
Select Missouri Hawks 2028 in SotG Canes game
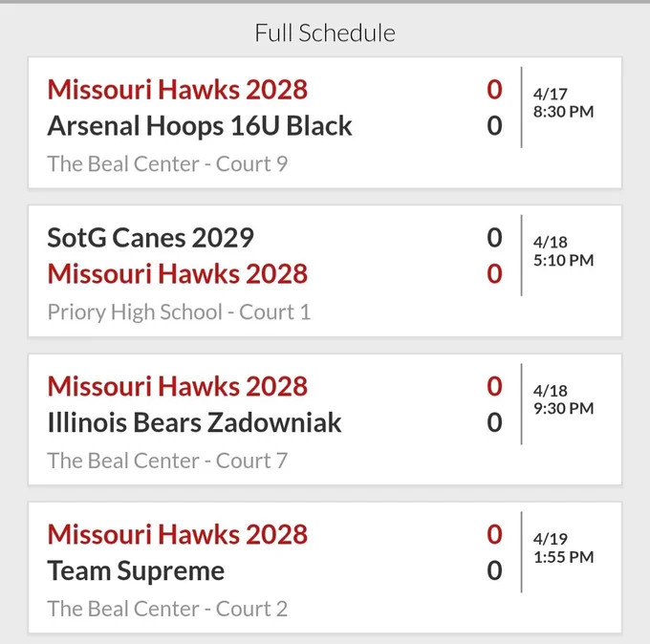[178, 274]
